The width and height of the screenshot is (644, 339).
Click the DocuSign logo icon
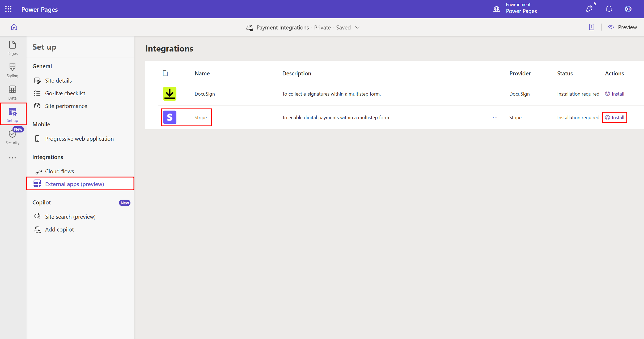point(170,94)
